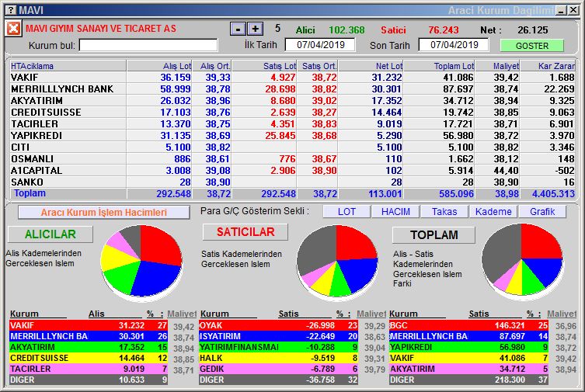This screenshot has width=585, height=392.
Task: Click the help question mark icon in title bar
Action: 12,10
